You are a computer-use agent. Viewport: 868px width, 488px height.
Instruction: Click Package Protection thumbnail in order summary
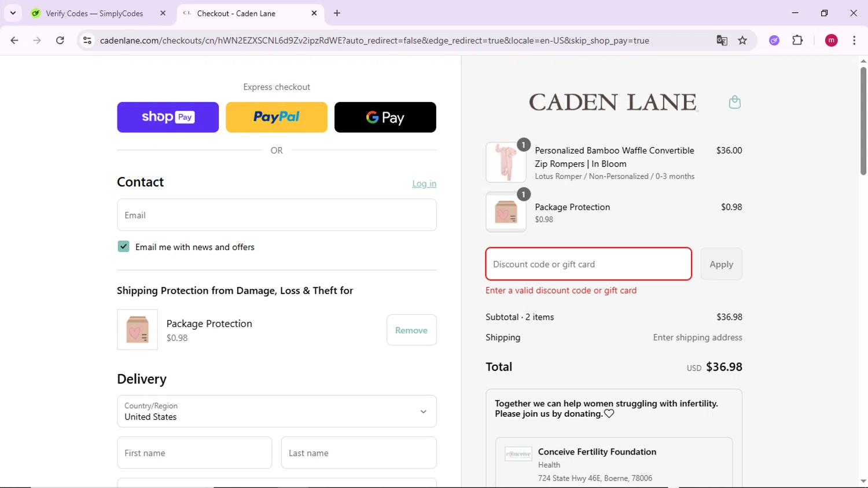[x=506, y=212]
